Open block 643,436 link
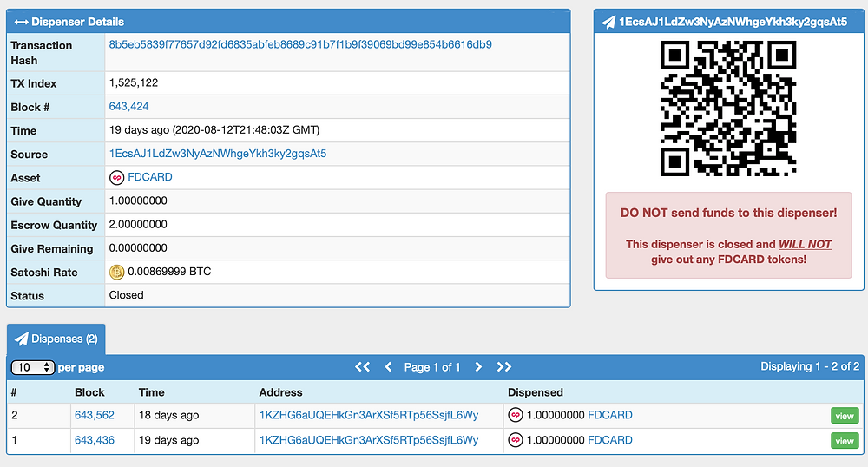This screenshot has width=868, height=467. (94, 440)
